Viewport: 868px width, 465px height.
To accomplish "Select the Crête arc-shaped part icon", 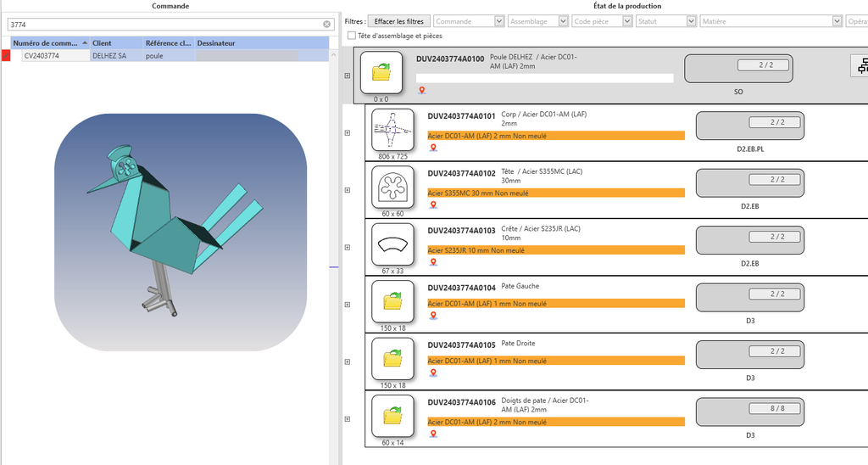I will click(392, 244).
